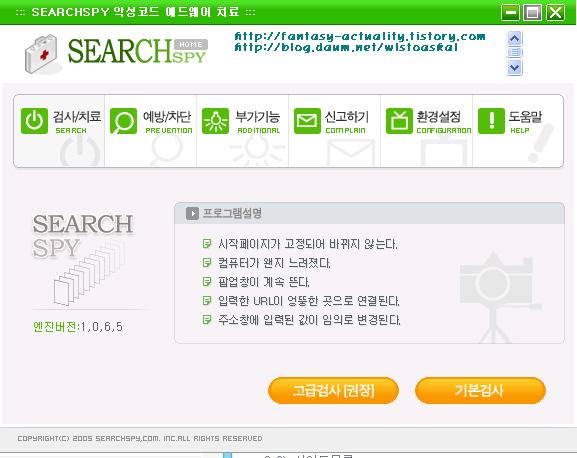Click the envelope icon for 신고하기
Screen dimensions: 577x458
307,121
